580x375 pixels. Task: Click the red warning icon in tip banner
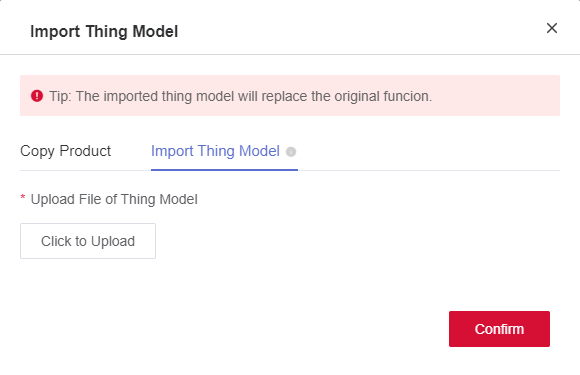[x=37, y=96]
